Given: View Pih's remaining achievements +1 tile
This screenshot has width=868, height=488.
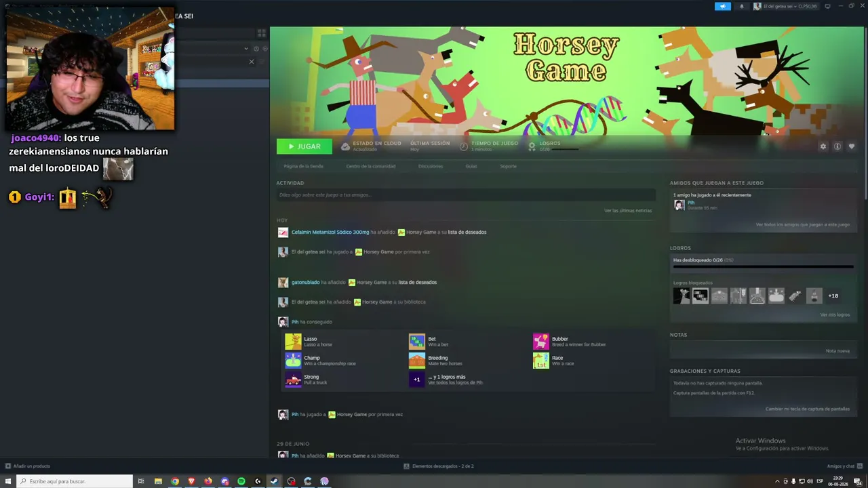Looking at the screenshot, I should 417,379.
